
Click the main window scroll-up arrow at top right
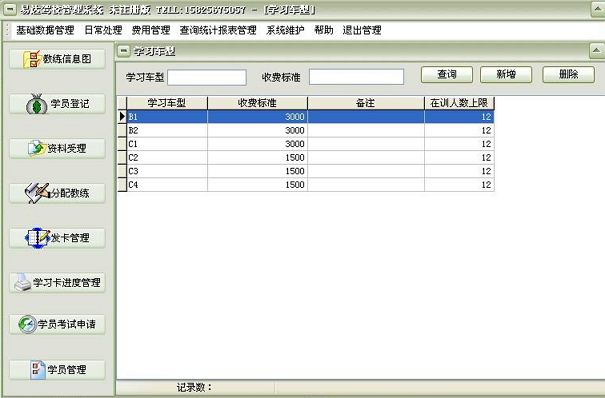click(598, 9)
